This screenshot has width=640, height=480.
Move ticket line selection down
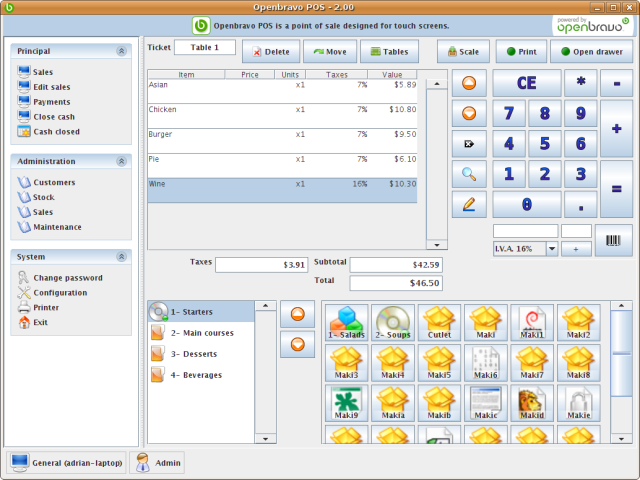[469, 113]
